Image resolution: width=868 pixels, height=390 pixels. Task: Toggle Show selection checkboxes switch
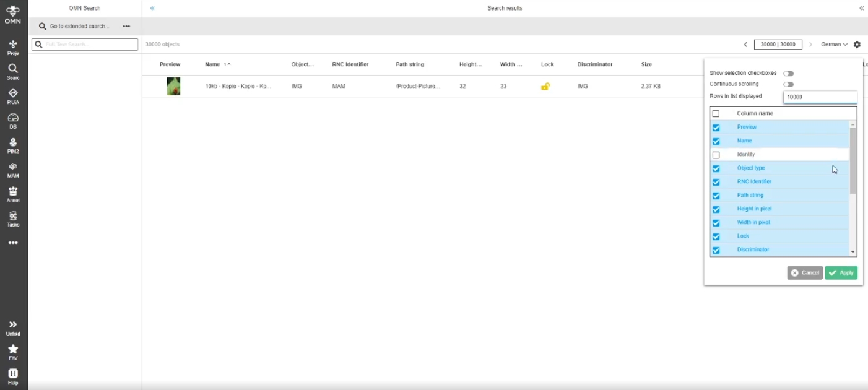788,74
